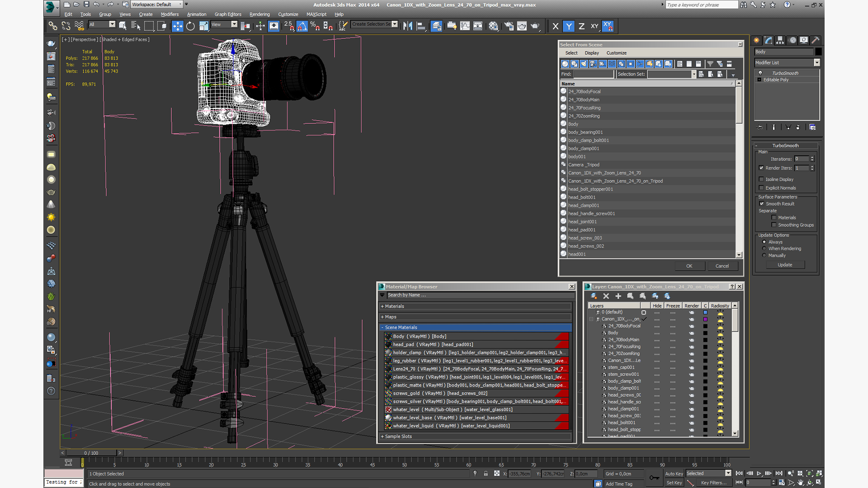Check Separate by Smoothing Groups option
Image resolution: width=868 pixels, height=488 pixels.
coord(774,225)
